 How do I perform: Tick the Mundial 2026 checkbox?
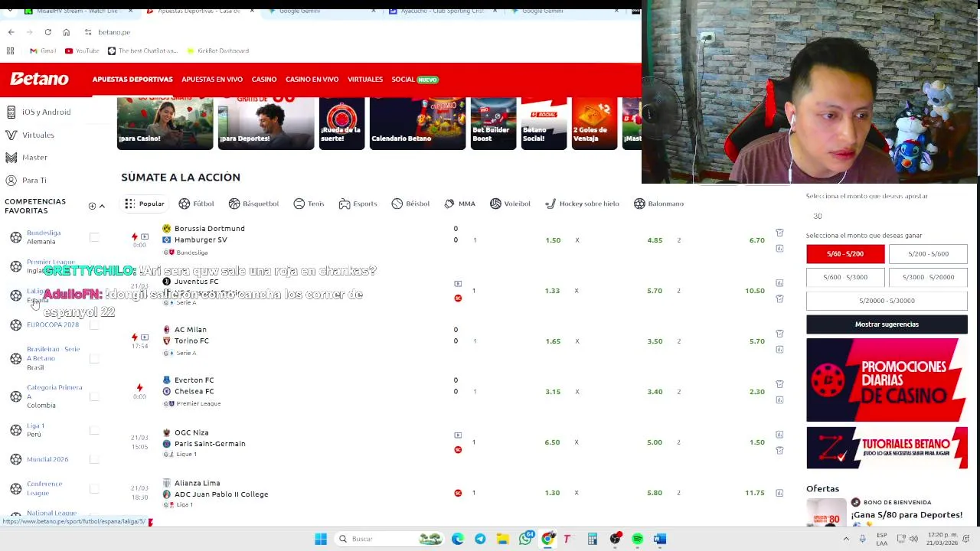[x=94, y=459]
